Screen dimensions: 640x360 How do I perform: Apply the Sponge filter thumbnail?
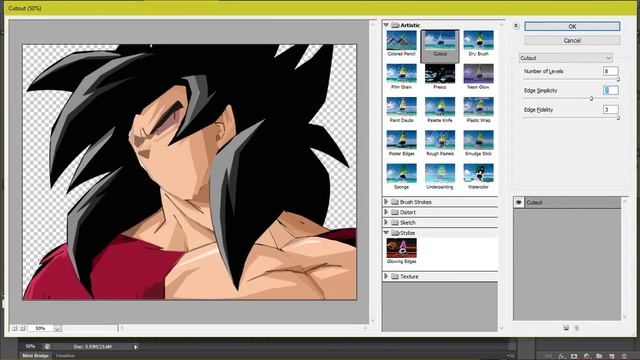[401, 173]
